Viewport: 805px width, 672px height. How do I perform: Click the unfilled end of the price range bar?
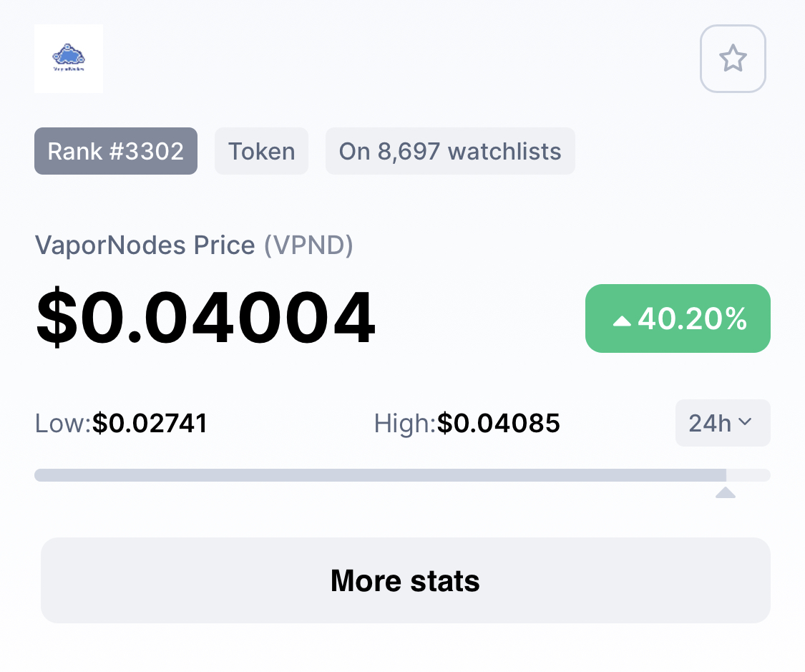tap(748, 475)
